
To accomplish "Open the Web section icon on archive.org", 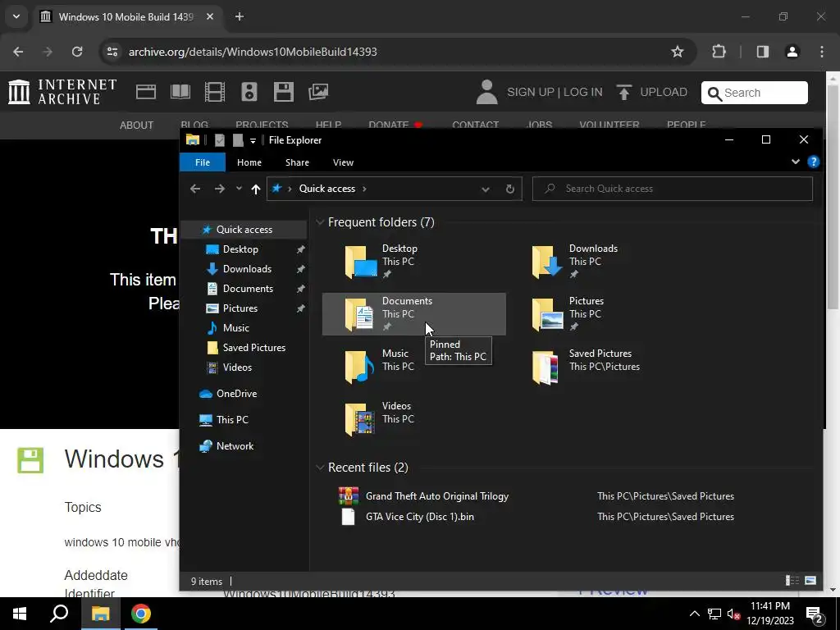I will [146, 92].
